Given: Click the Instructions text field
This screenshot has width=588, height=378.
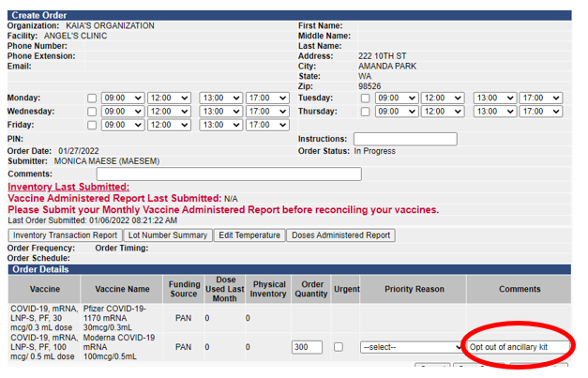Looking at the screenshot, I should (x=405, y=139).
